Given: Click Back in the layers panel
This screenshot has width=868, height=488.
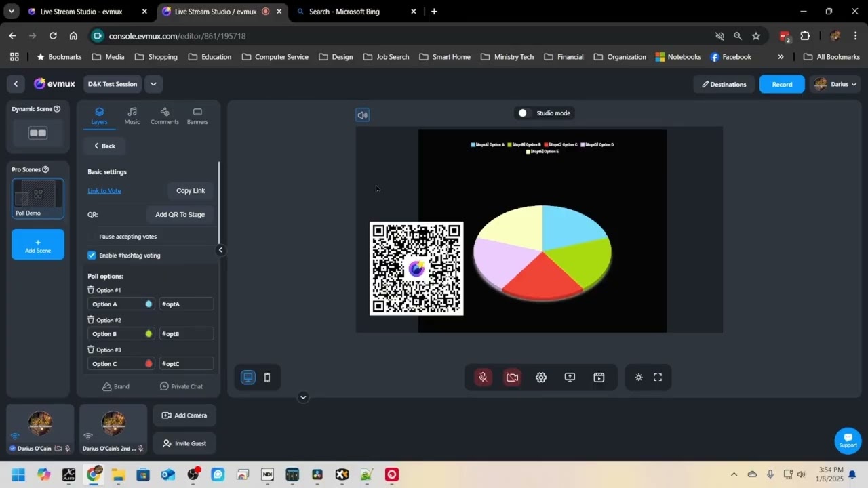Looking at the screenshot, I should 104,146.
